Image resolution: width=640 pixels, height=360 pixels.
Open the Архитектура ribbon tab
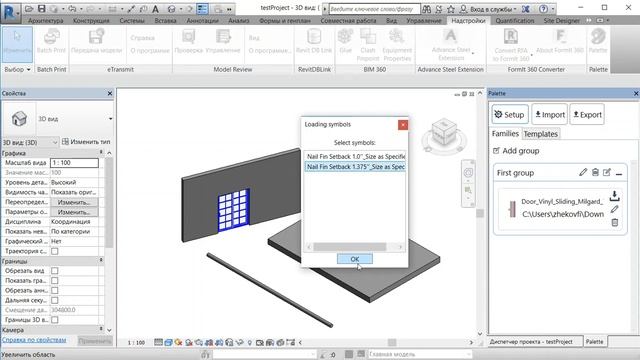tap(46, 20)
